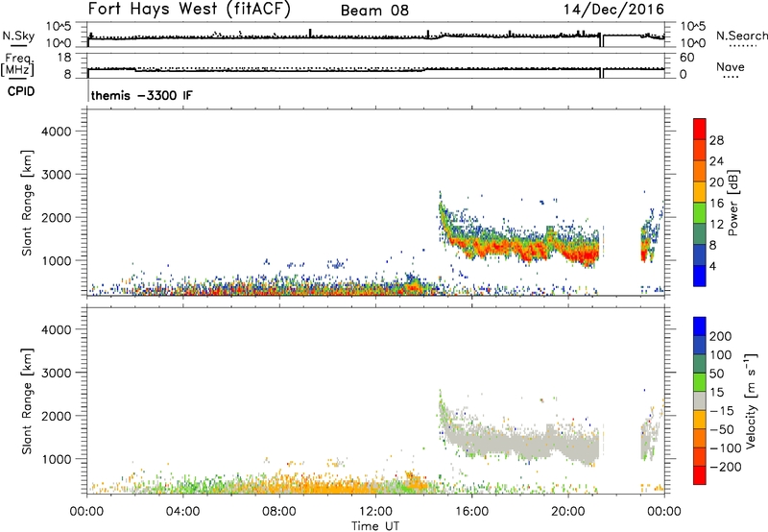Click the 'N.Search' legend label
The width and height of the screenshot is (768, 532).
(741, 36)
